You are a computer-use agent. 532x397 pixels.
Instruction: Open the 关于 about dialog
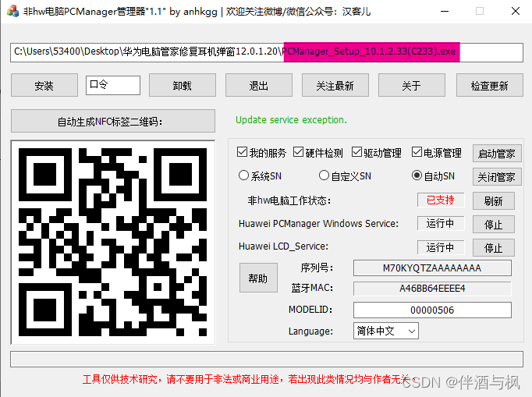[412, 86]
